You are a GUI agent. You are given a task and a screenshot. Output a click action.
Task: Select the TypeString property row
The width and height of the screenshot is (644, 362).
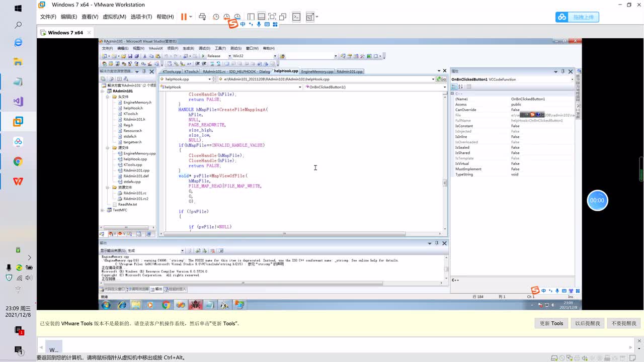coord(513,174)
